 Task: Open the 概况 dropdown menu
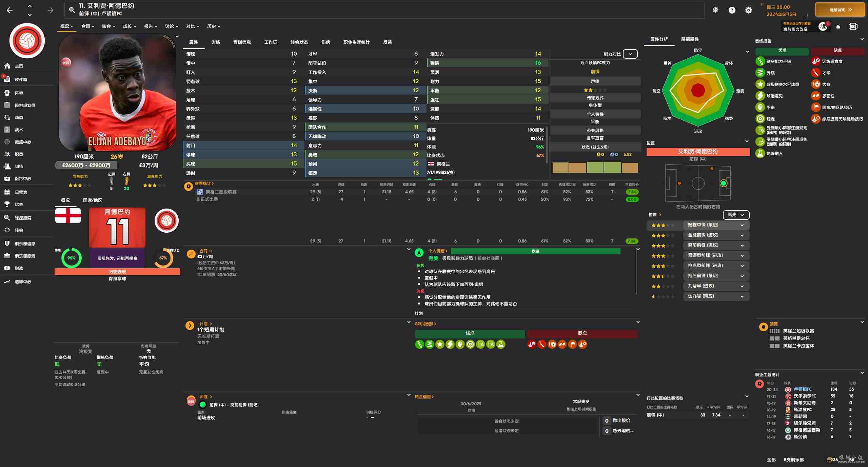[67, 26]
